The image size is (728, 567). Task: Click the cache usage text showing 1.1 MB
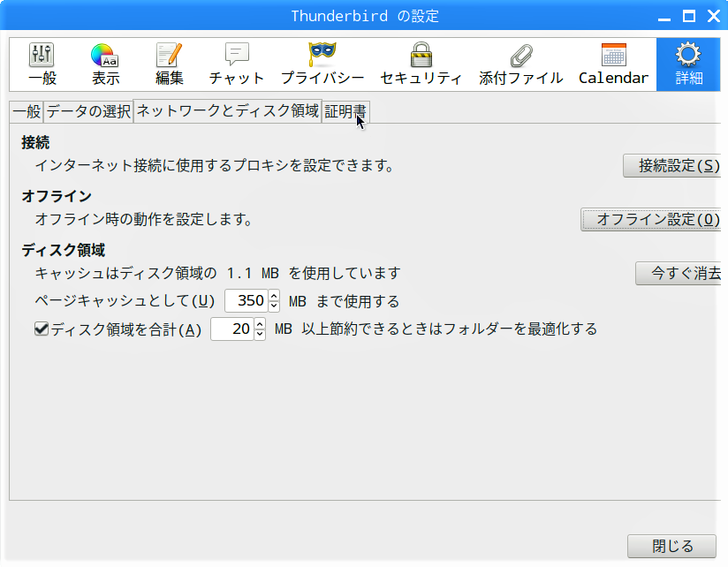tap(217, 273)
